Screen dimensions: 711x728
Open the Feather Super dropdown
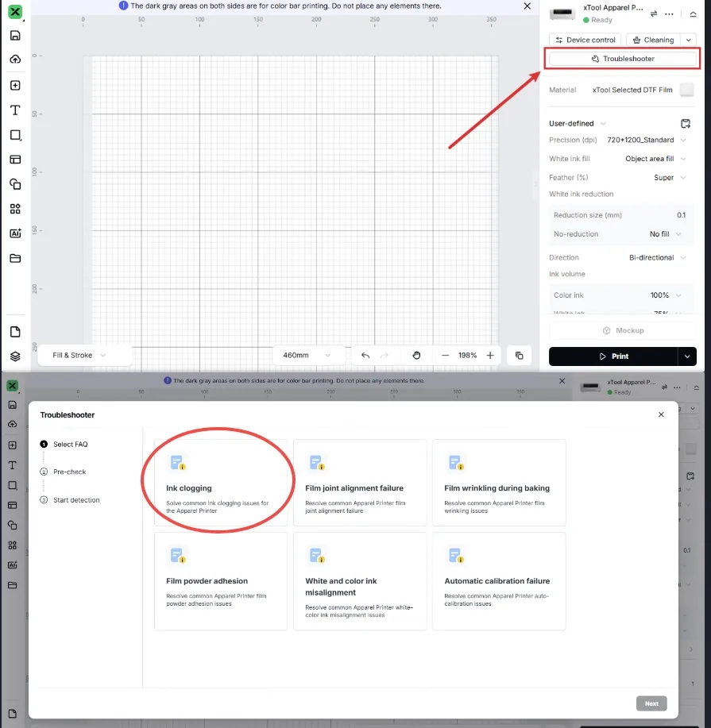[x=683, y=178]
